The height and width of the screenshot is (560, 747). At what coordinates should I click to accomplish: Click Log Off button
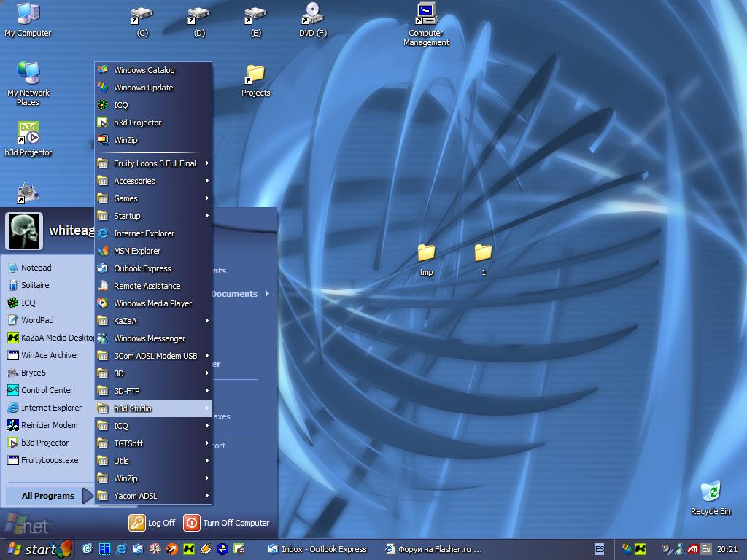tap(152, 522)
